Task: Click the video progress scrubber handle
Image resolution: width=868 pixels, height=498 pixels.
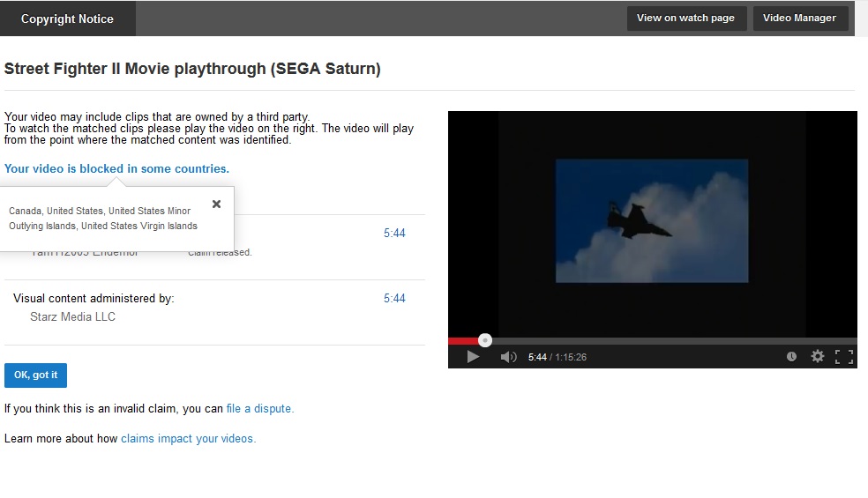Action: point(485,340)
